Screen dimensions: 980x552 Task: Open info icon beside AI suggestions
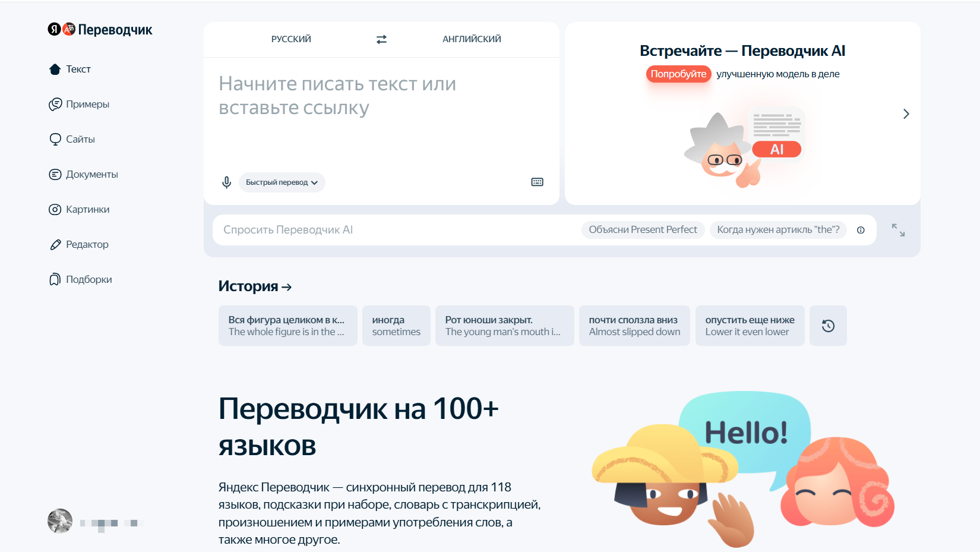(x=861, y=230)
